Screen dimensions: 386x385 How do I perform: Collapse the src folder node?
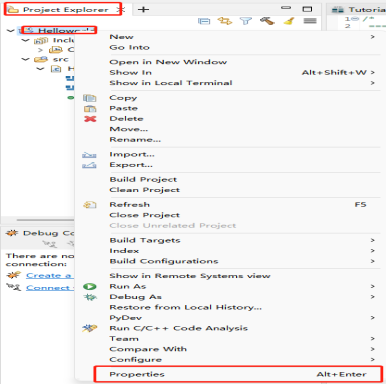point(25,59)
